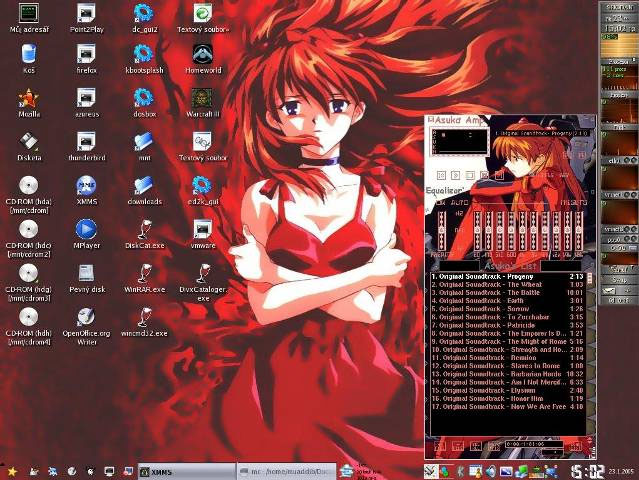This screenshot has width=639, height=480.
Task: Open the playlist remove menu button
Action: click(x=458, y=446)
